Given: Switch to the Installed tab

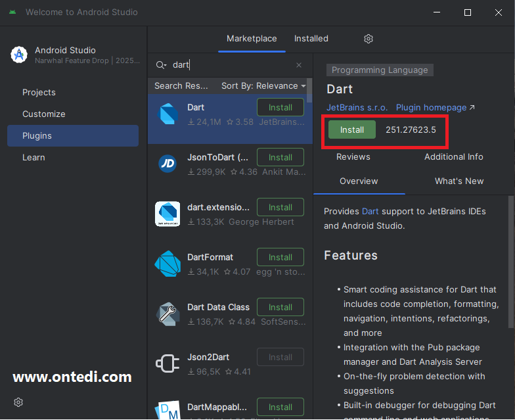Looking at the screenshot, I should click(x=311, y=39).
